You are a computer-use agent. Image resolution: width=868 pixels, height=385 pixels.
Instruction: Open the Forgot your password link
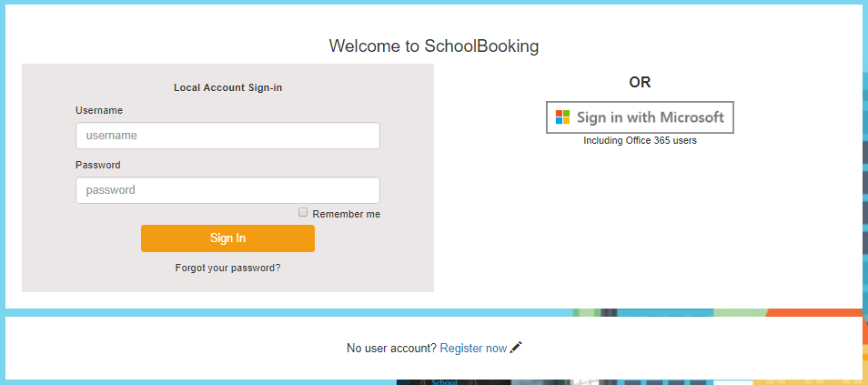[227, 268]
